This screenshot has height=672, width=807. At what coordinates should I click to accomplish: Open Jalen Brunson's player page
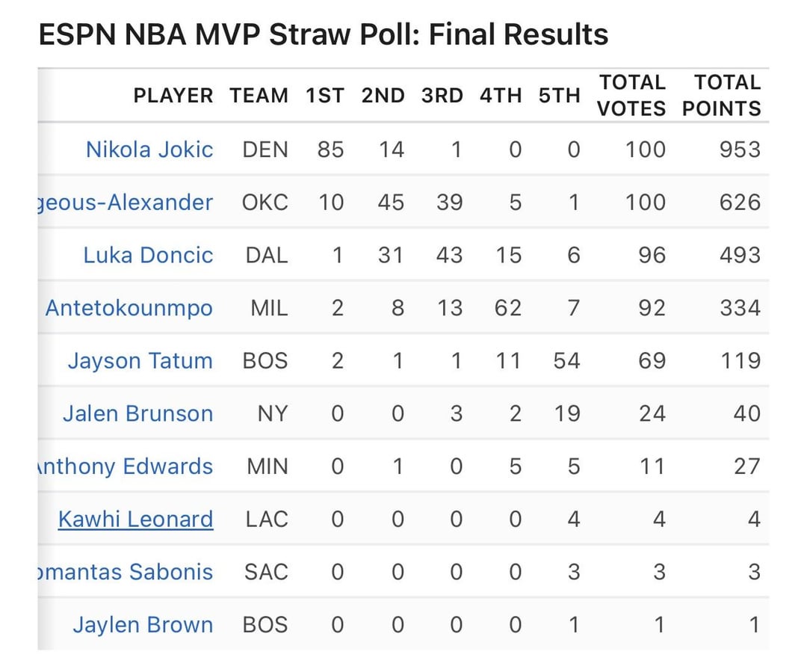tap(137, 413)
